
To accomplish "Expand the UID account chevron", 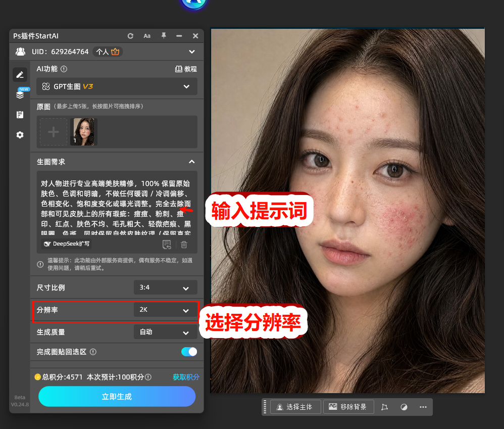I will click(192, 52).
